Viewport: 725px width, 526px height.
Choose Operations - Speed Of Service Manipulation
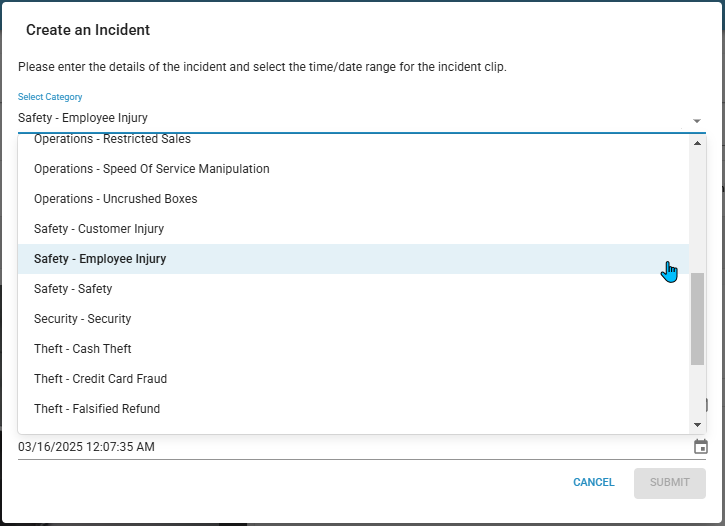pos(353,169)
